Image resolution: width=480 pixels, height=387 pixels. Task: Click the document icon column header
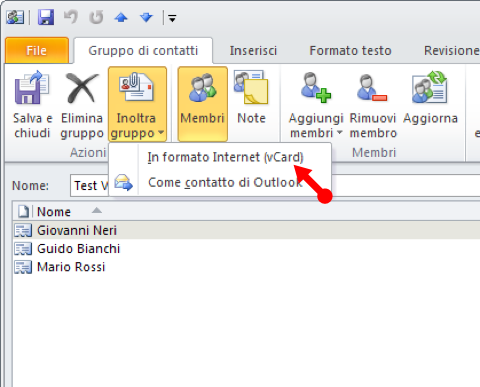(23, 212)
